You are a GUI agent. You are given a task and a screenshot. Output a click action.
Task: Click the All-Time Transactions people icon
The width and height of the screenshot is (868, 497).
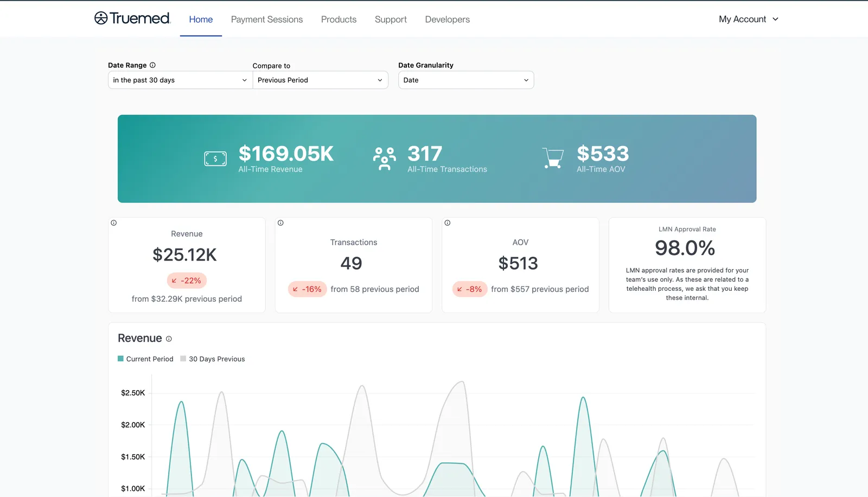(x=385, y=158)
